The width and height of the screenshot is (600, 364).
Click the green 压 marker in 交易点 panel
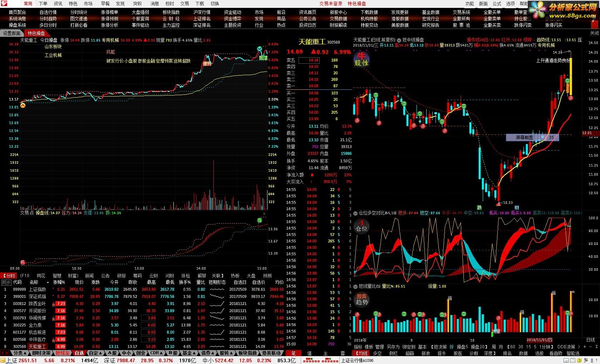click(260, 220)
